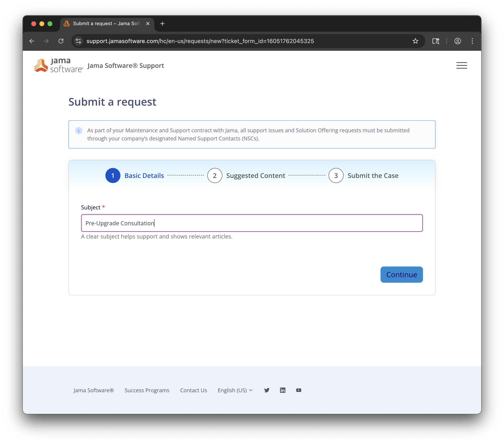
Task: Focus the Subject input field
Action: 252,223
